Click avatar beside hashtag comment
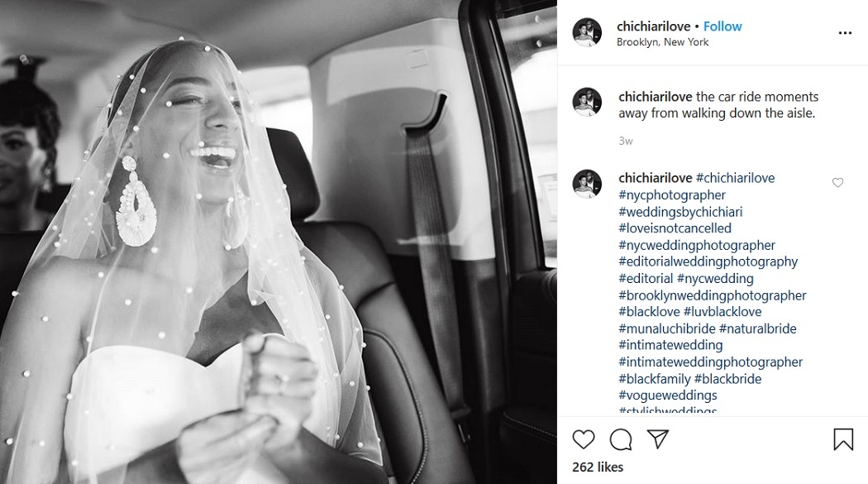 click(x=587, y=184)
